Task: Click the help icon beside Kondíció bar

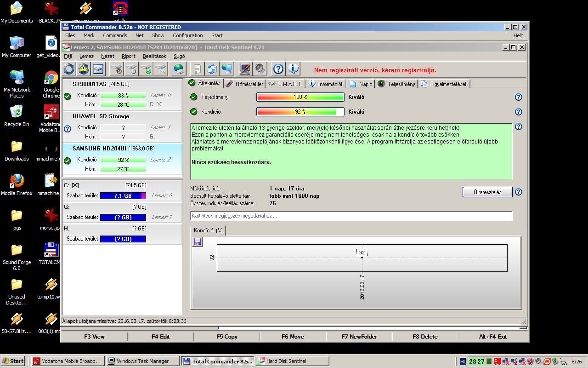Action: coord(519,112)
